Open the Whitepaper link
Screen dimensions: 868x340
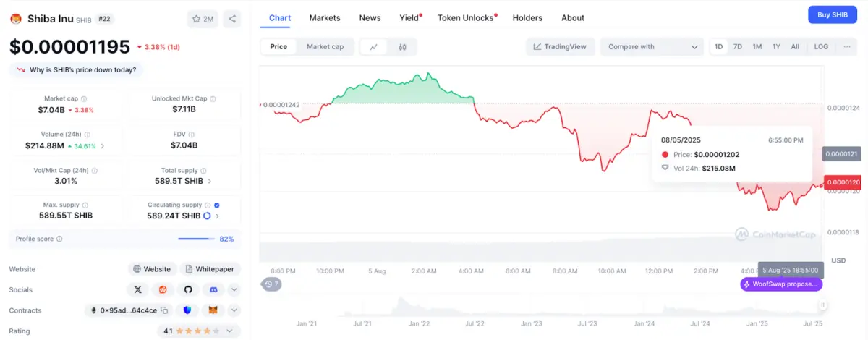[x=210, y=269]
